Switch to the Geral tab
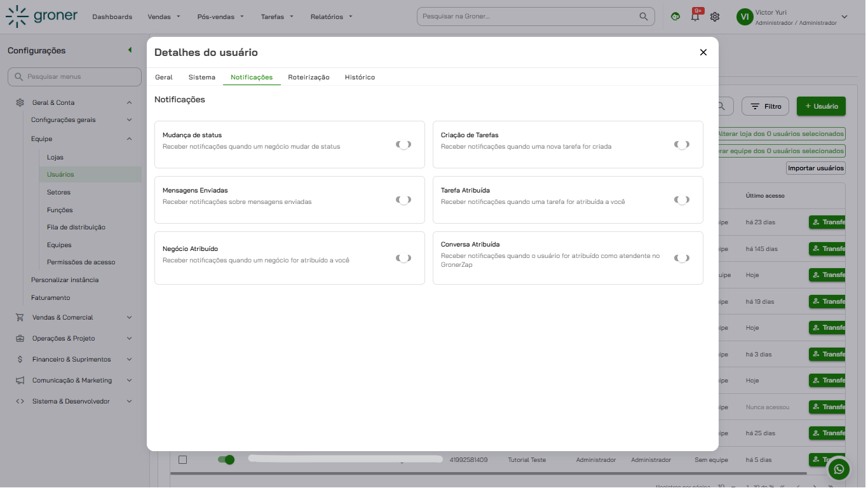The width and height of the screenshot is (868, 488). point(163,77)
